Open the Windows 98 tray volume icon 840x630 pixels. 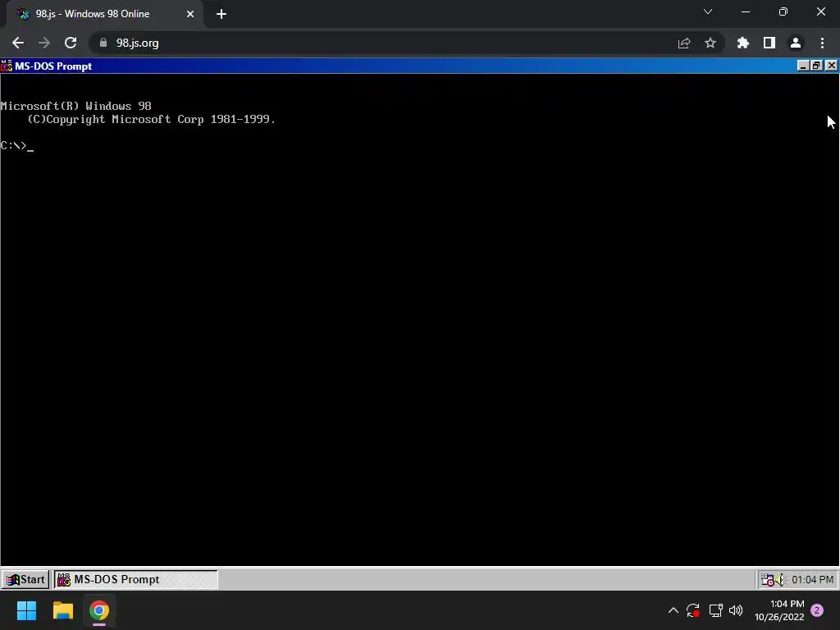[780, 580]
